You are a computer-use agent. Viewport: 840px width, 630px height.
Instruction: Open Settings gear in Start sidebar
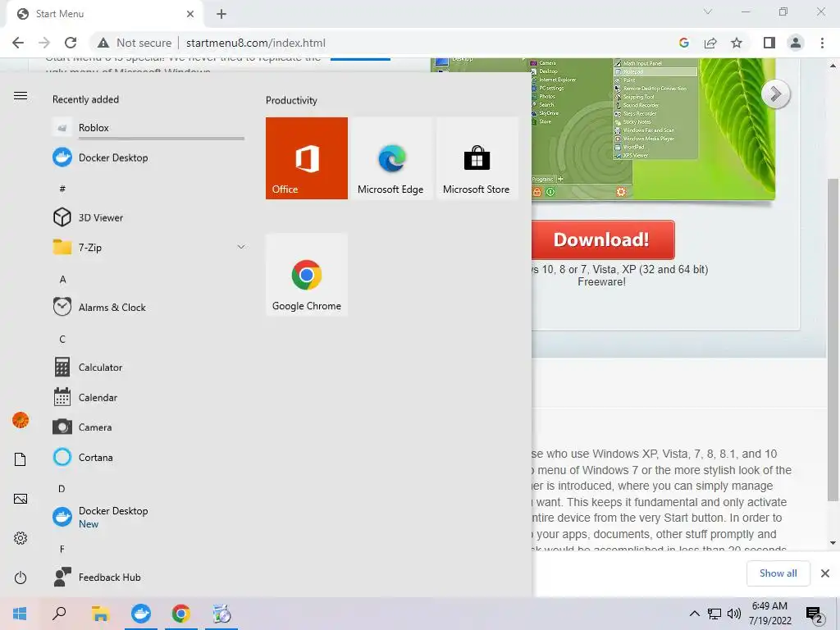(x=21, y=538)
